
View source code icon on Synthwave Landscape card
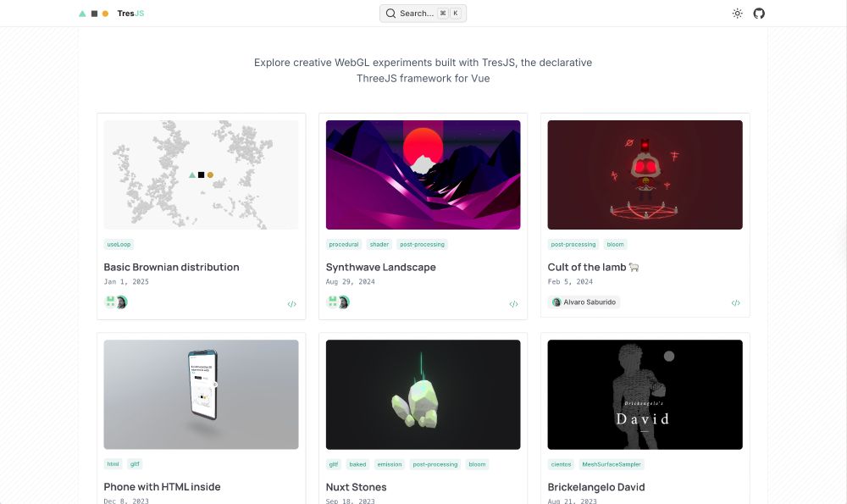514,304
